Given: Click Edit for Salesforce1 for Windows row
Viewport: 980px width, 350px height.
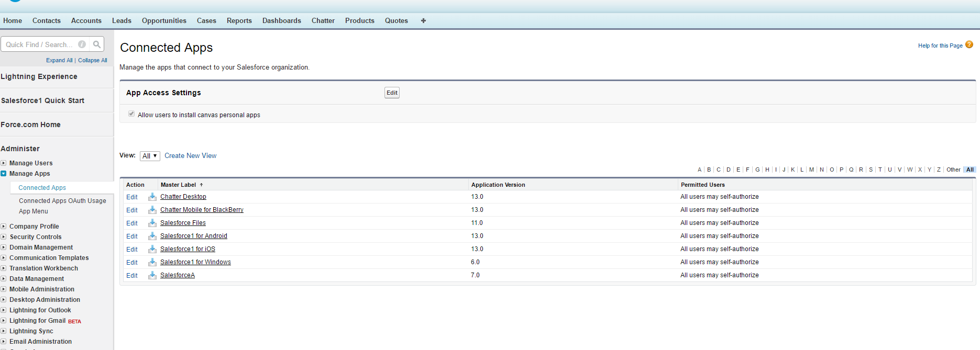Looking at the screenshot, I should tap(132, 263).
